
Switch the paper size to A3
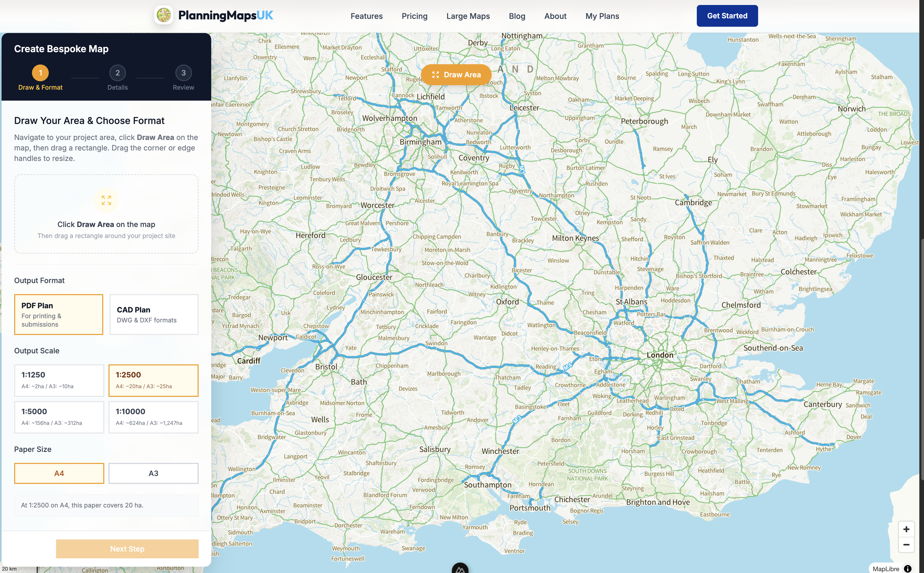153,473
